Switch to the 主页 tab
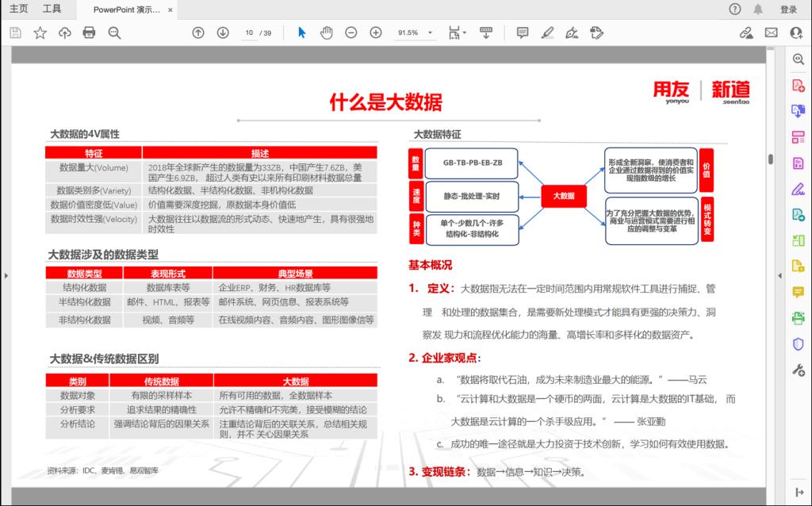This screenshot has height=506, width=812. 18,10
